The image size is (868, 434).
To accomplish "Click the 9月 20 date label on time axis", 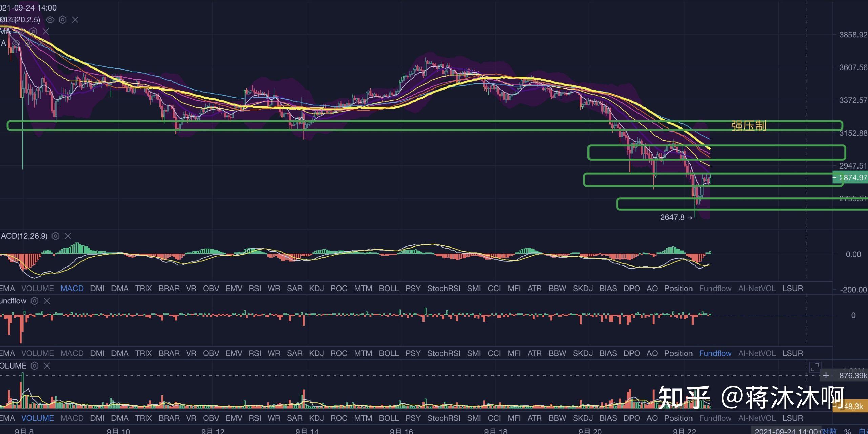I will 590,431.
